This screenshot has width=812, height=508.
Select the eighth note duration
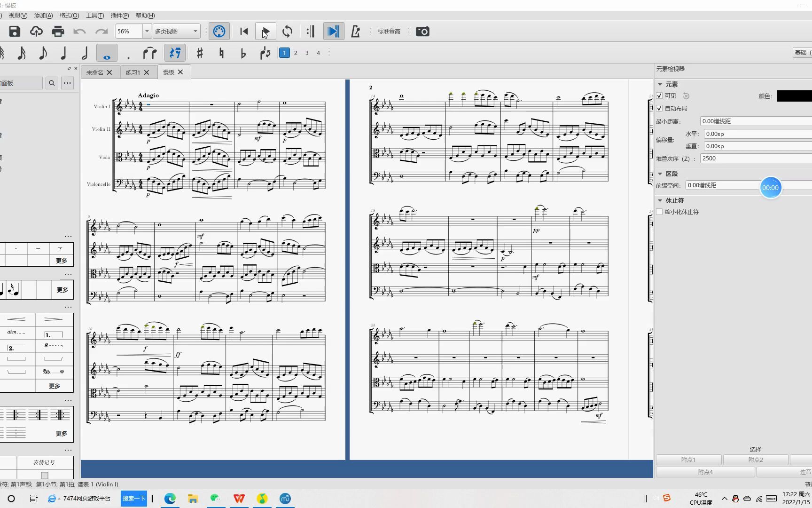tap(43, 53)
